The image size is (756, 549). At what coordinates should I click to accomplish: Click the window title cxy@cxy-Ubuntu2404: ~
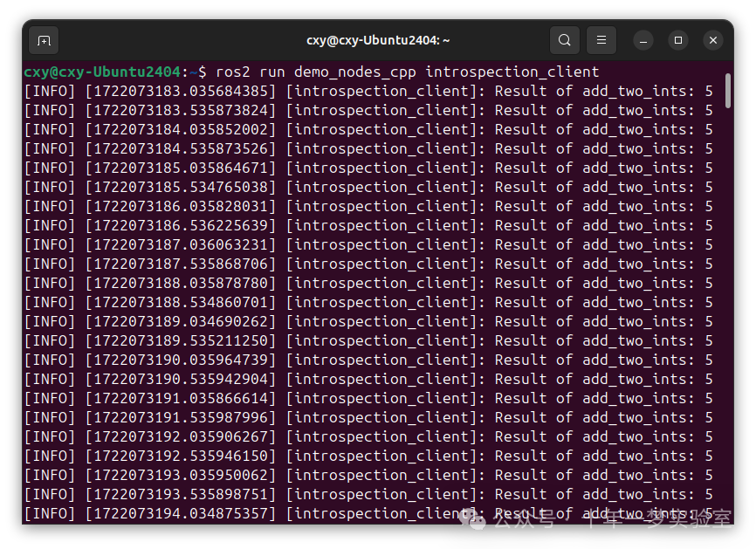(378, 40)
